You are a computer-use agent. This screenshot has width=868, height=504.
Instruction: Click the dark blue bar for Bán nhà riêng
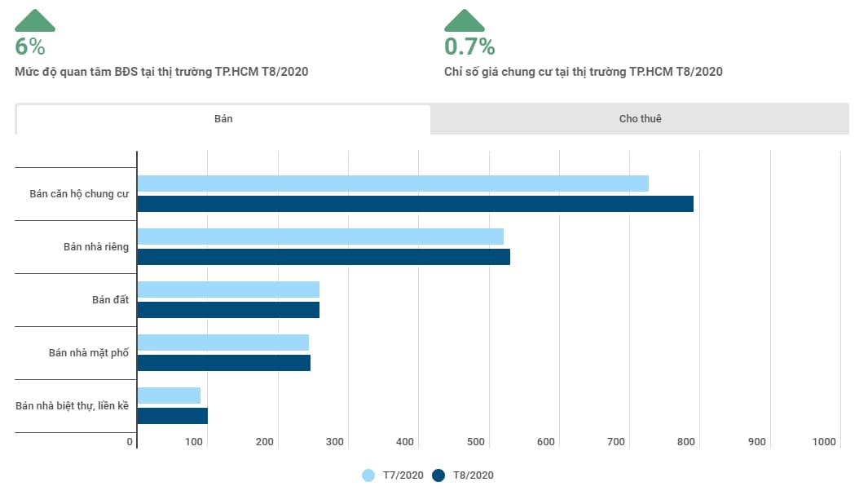click(x=324, y=257)
